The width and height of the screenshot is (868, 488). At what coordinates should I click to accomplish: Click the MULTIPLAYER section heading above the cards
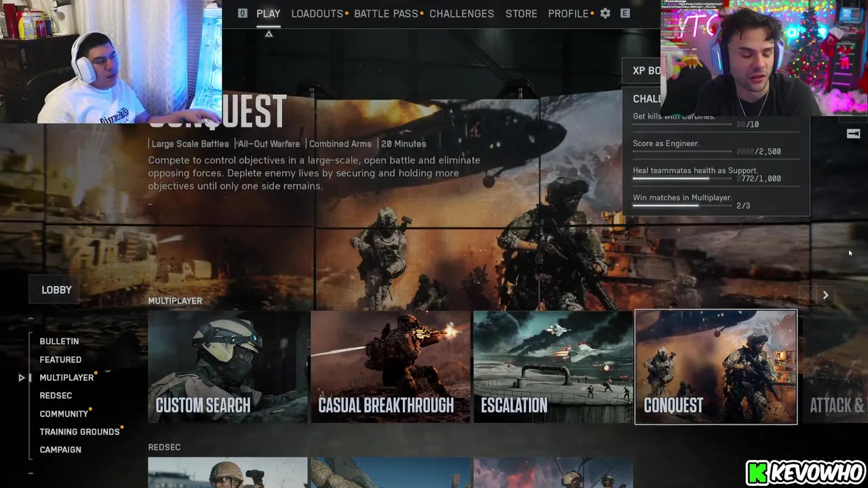coord(175,301)
